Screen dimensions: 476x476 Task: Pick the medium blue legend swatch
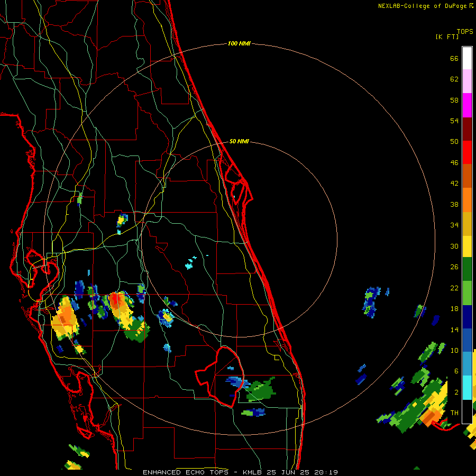point(467,340)
